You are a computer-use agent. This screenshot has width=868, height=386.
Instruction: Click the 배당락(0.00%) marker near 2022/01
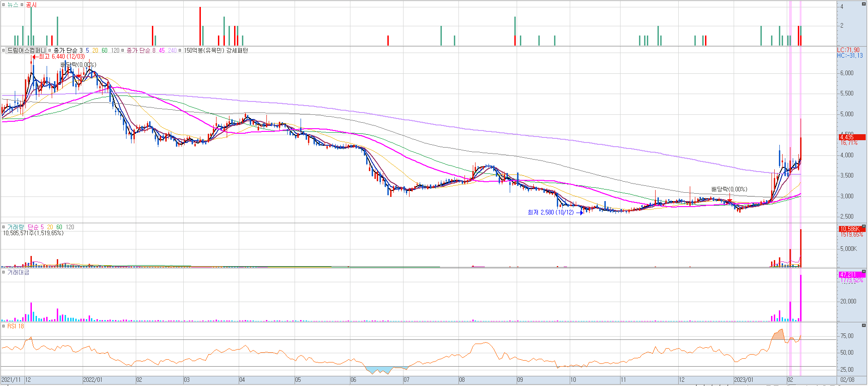(x=78, y=65)
